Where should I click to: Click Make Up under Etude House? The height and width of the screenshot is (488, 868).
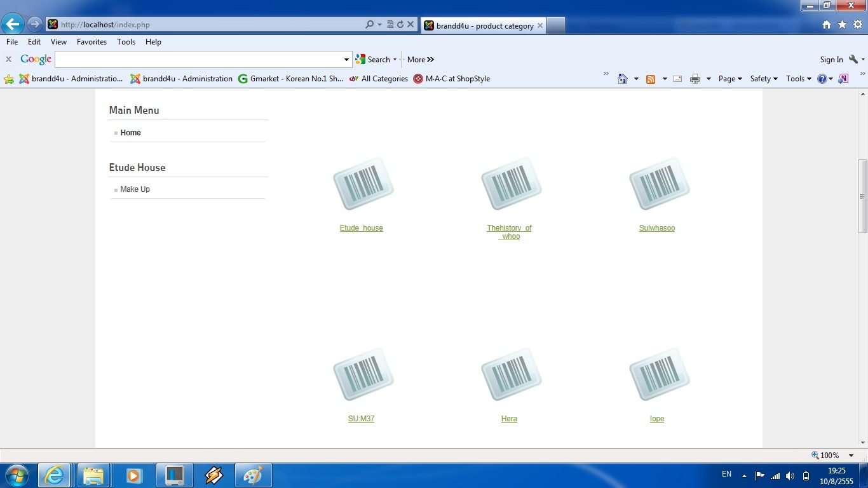click(x=135, y=189)
